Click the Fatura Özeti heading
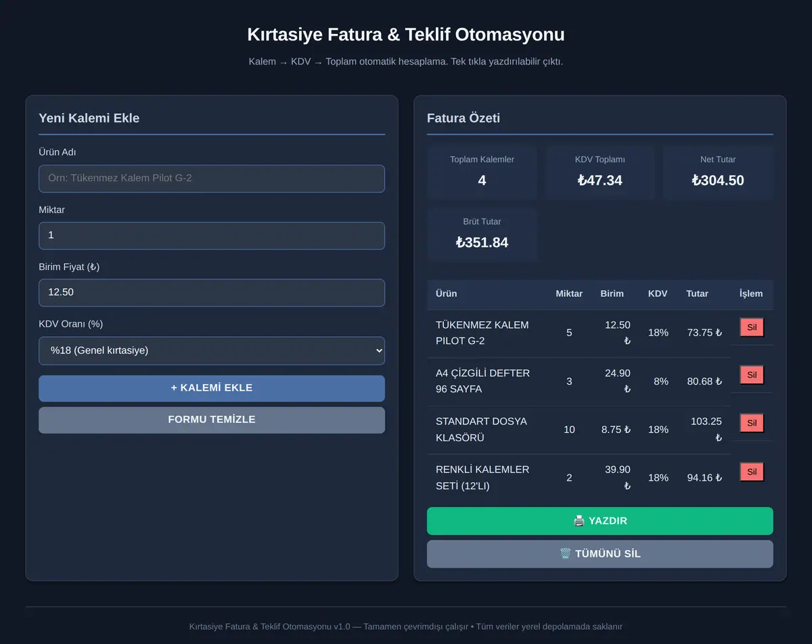Viewport: 812px width, 644px height. click(464, 118)
